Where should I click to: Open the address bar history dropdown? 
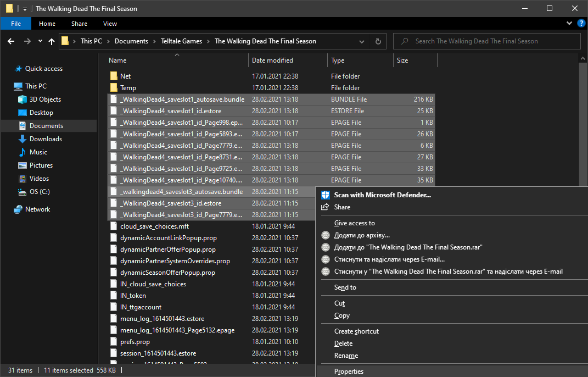(x=361, y=41)
